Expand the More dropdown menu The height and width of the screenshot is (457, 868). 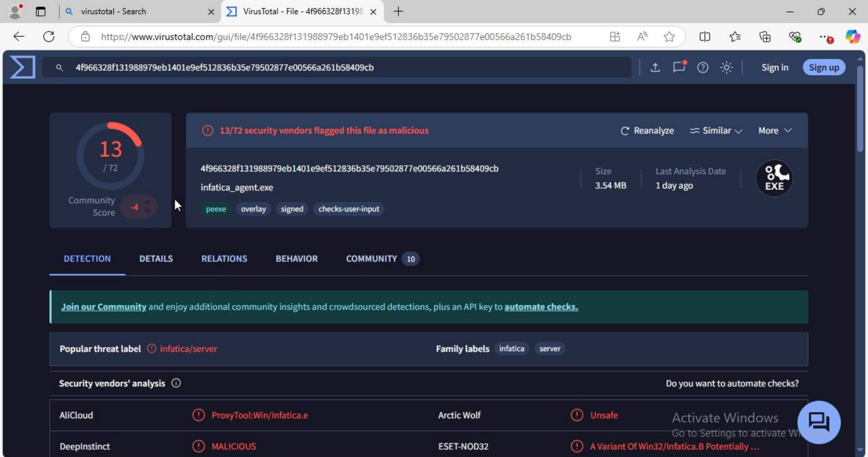pyautogui.click(x=775, y=131)
